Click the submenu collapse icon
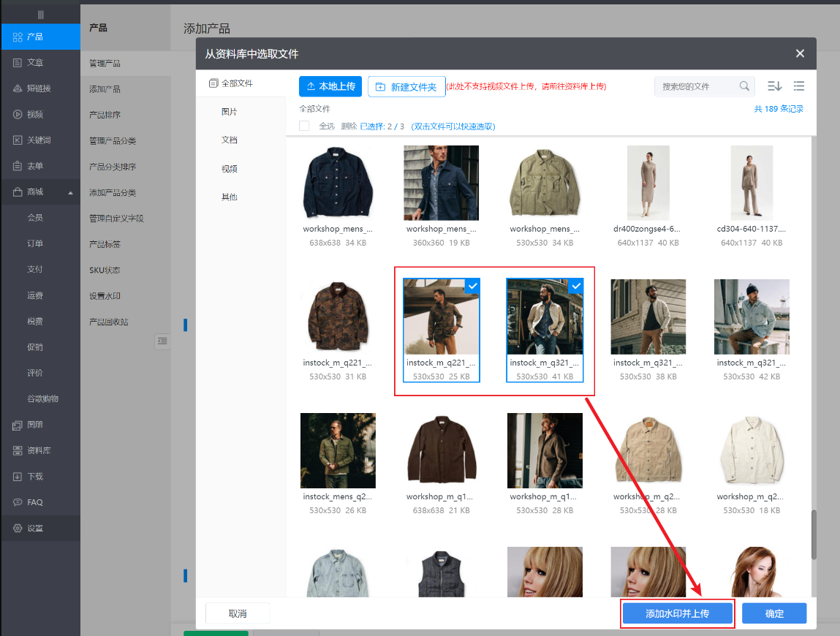This screenshot has height=636, width=840. (x=162, y=341)
